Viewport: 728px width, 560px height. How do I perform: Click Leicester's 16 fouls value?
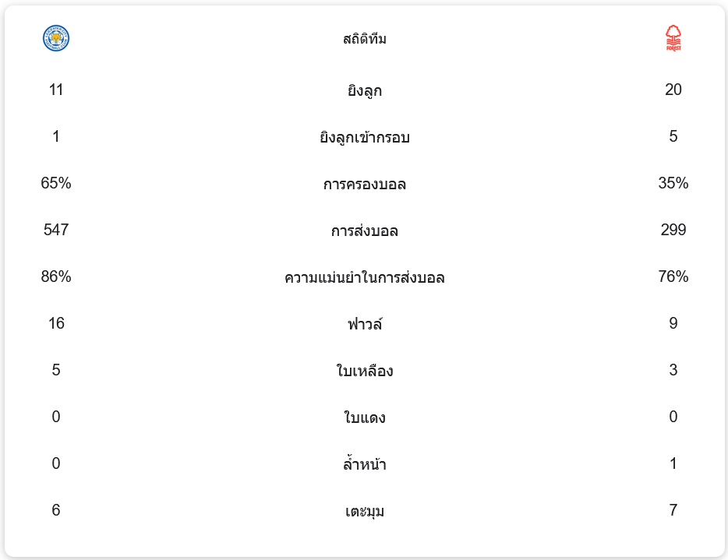point(56,323)
